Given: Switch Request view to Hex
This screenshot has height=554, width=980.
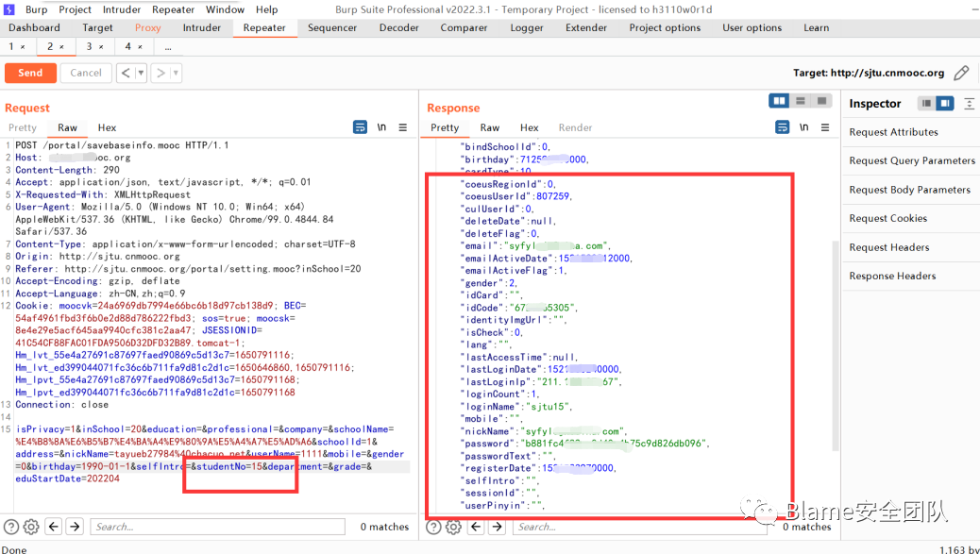Looking at the screenshot, I should (107, 127).
